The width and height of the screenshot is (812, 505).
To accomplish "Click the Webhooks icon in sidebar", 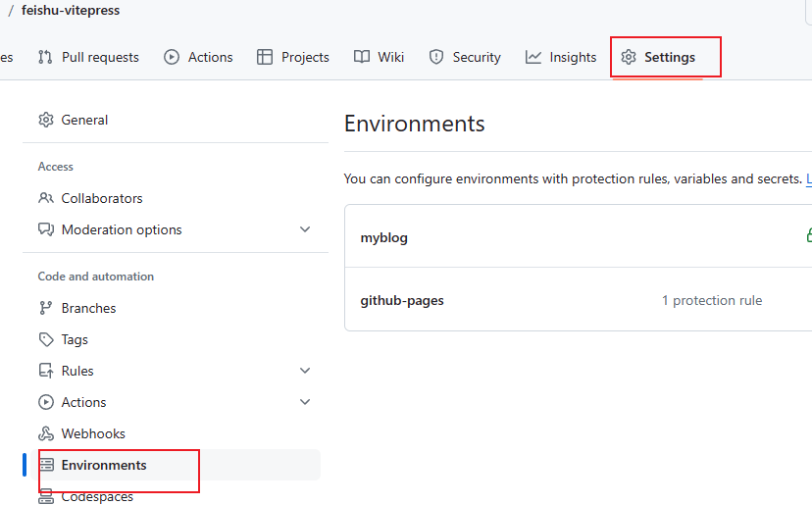I will tap(46, 433).
